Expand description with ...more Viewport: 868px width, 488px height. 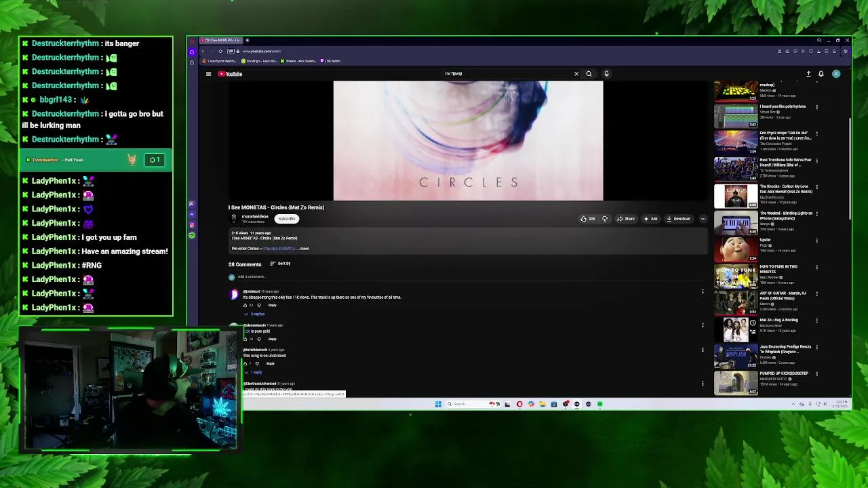point(303,249)
